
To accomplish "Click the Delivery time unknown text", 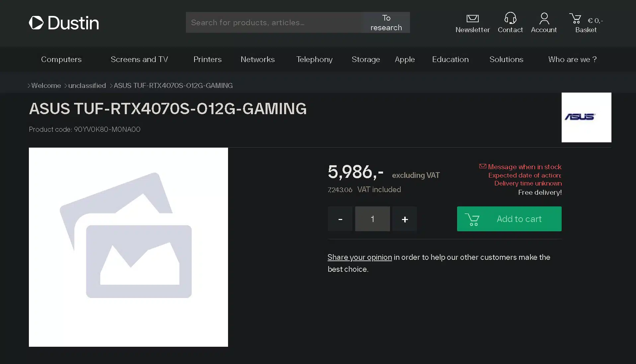I will (x=528, y=183).
